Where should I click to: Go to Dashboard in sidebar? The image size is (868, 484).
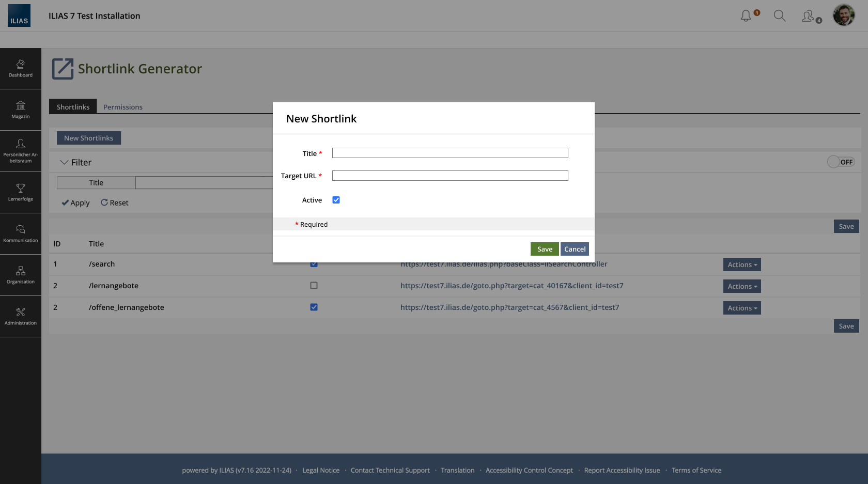click(21, 68)
